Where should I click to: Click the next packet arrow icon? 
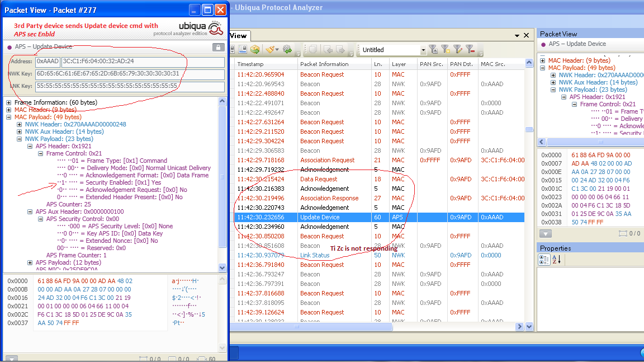coord(340,50)
